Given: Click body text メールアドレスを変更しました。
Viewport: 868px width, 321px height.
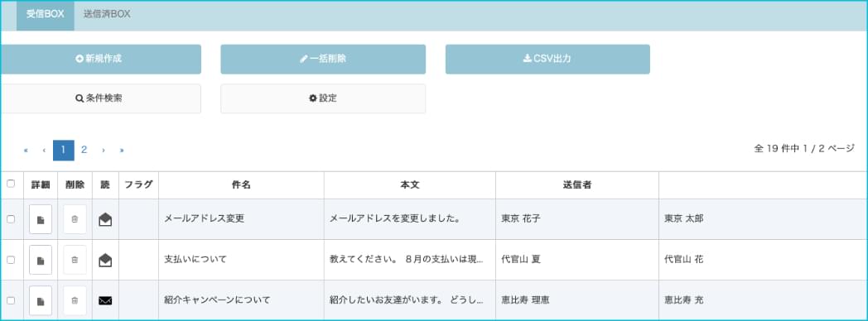Looking at the screenshot, I should click(x=396, y=218).
